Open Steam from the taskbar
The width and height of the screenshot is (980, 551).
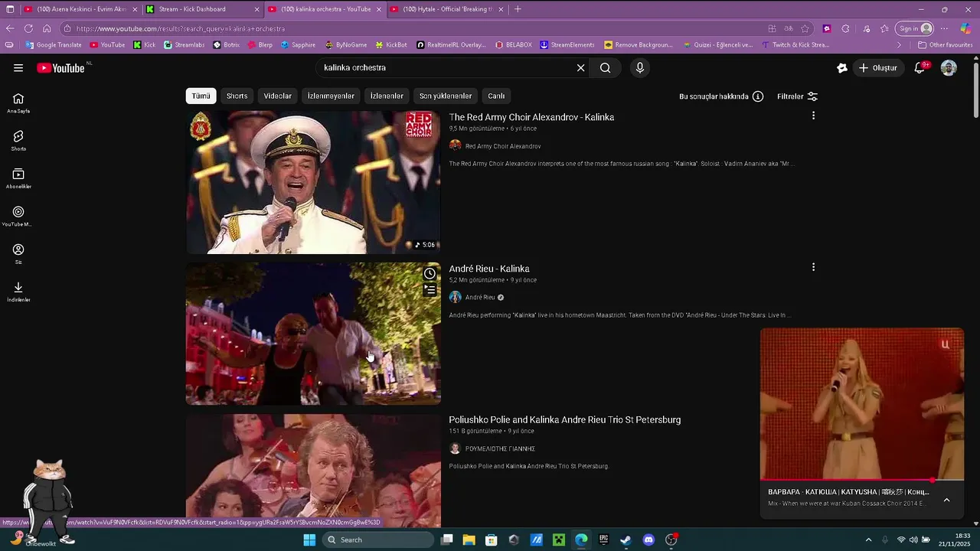[626, 540]
